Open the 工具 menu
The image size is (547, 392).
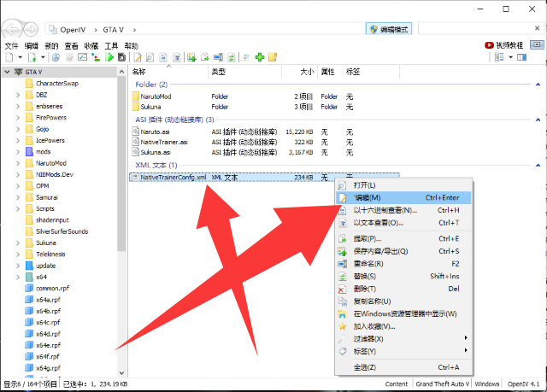111,45
